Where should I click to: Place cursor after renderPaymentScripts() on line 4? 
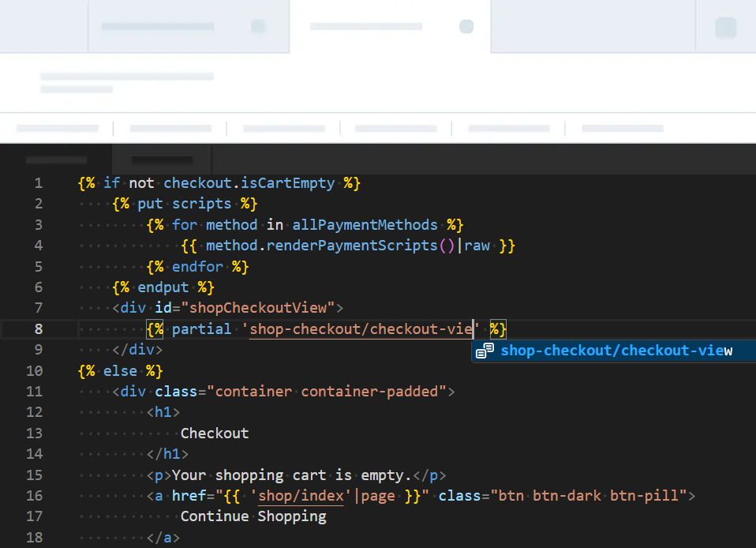[455, 245]
